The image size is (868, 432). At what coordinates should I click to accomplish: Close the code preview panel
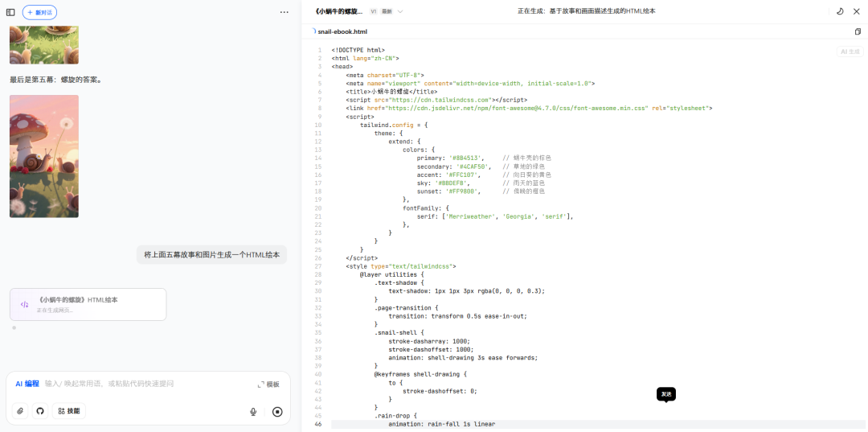(857, 11)
